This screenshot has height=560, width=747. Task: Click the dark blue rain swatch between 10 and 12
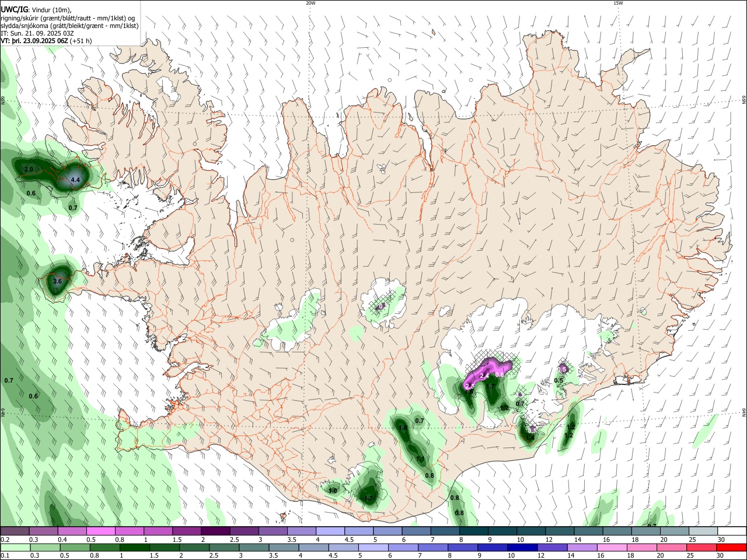(523, 548)
